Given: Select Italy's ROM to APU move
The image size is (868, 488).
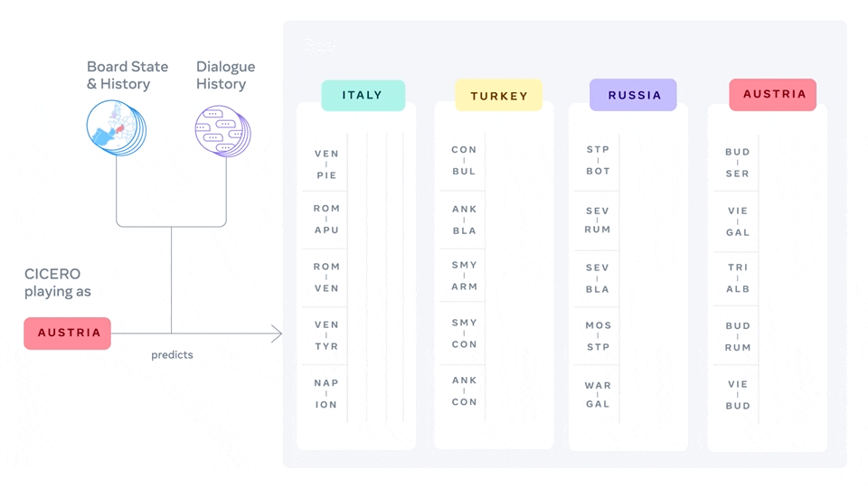Looking at the screenshot, I should pos(326,220).
